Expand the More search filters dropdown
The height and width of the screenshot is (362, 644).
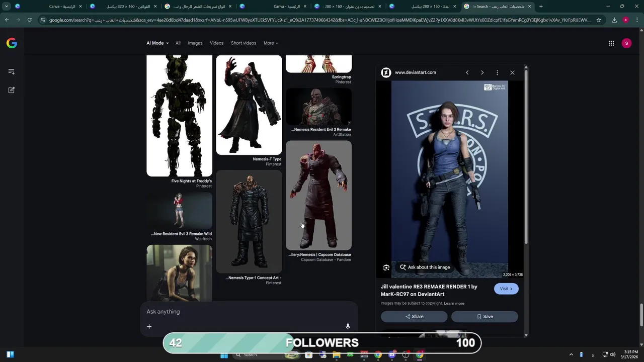pyautogui.click(x=271, y=43)
